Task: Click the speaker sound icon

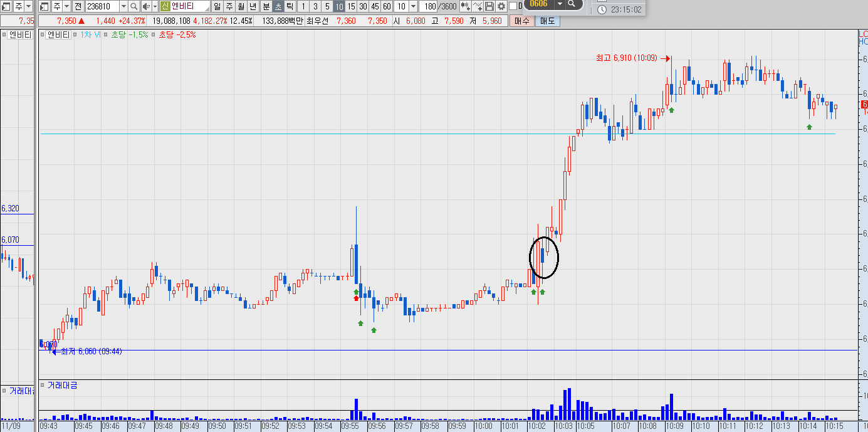Action: coord(146,6)
